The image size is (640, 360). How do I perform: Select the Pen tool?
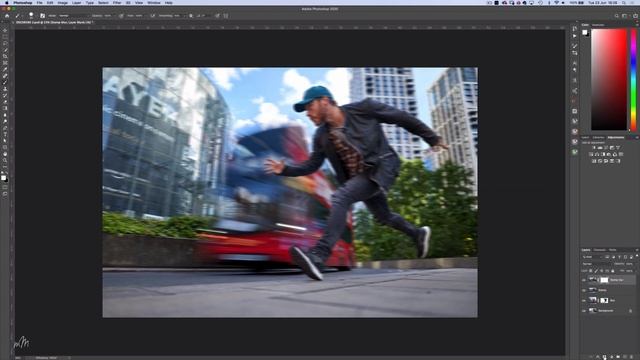[x=5, y=127]
